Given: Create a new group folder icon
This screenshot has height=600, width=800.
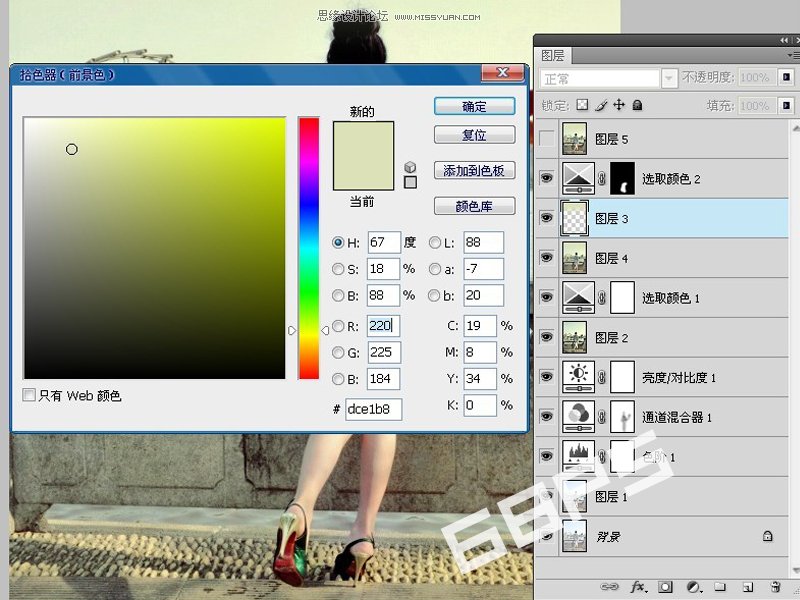Looking at the screenshot, I should coord(720,587).
